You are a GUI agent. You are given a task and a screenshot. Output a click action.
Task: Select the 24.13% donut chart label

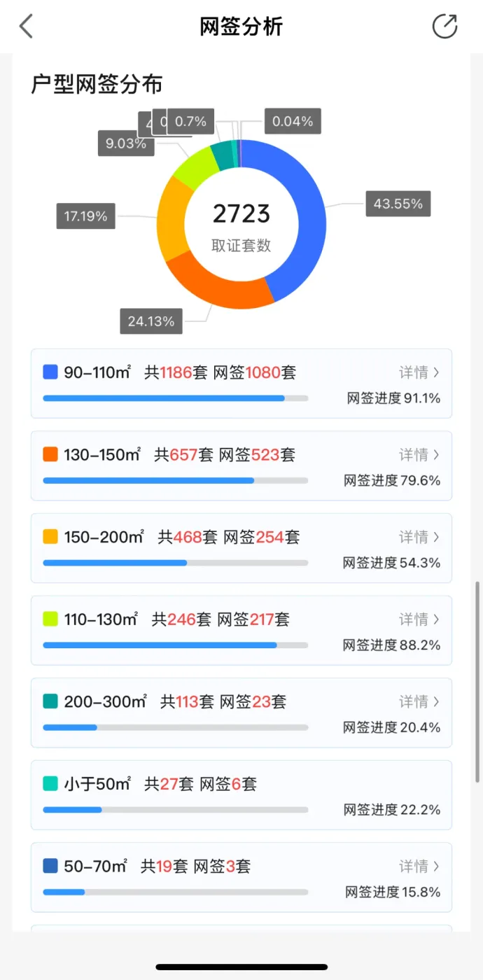(x=151, y=322)
